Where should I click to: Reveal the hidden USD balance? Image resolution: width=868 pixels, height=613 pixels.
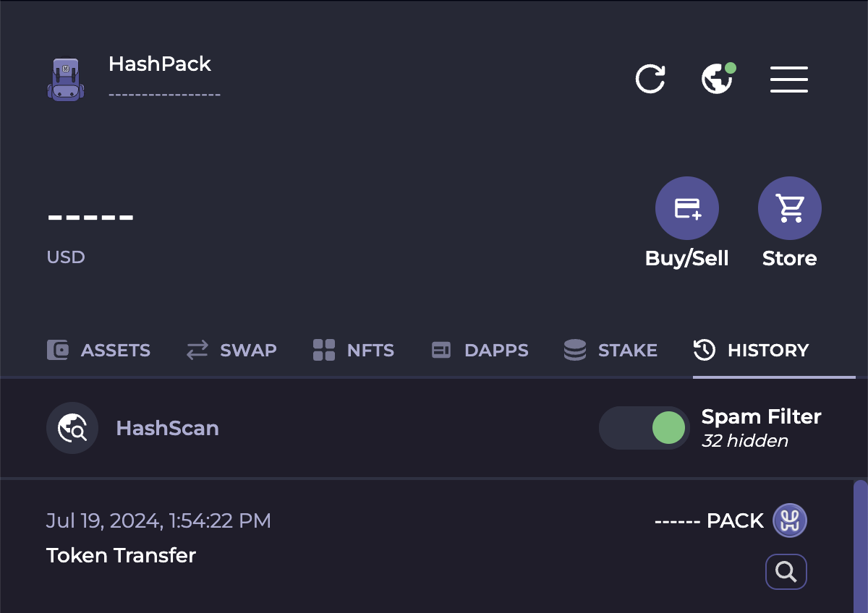click(x=90, y=217)
